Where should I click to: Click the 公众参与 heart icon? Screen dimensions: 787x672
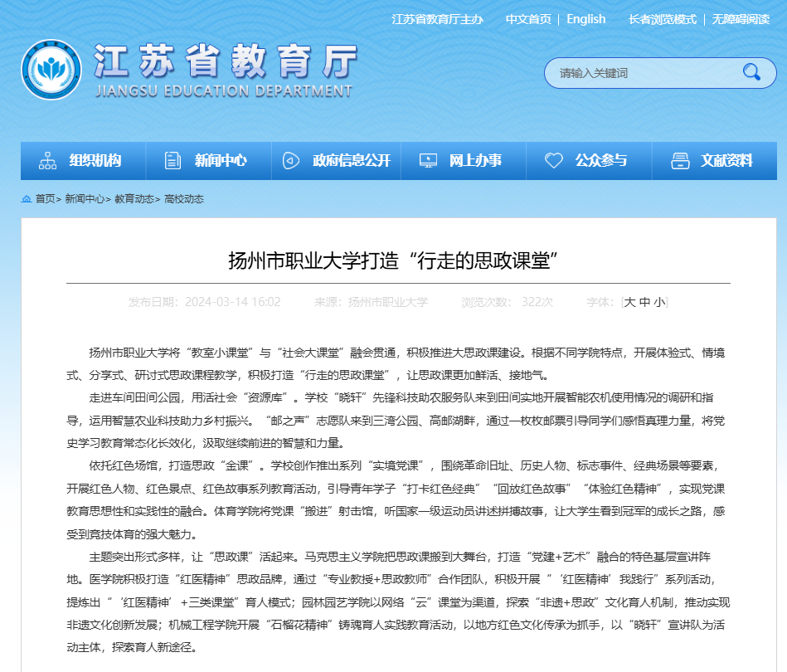click(554, 161)
